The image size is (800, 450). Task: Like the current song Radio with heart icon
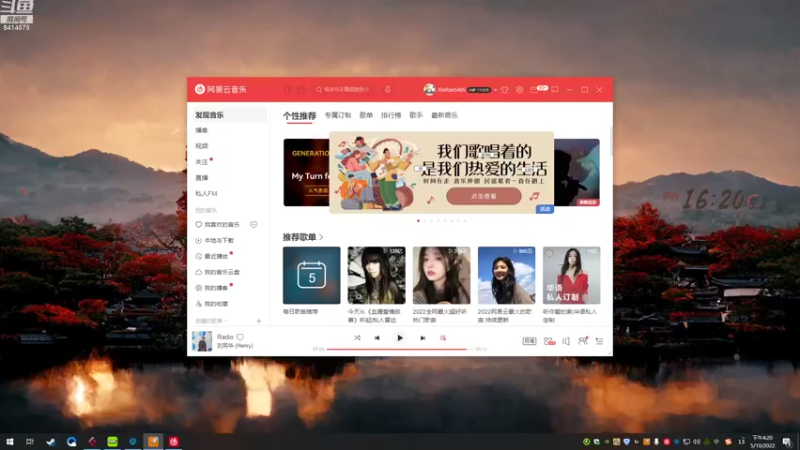coord(240,337)
